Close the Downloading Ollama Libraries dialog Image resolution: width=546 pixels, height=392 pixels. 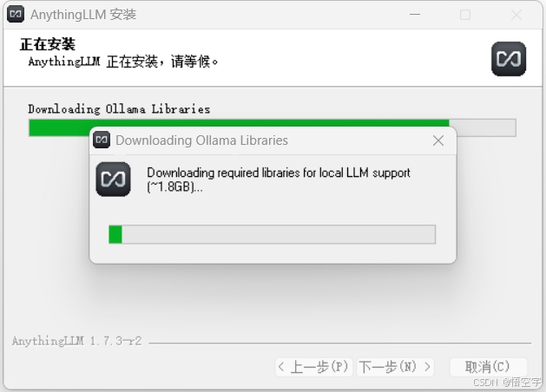click(x=438, y=140)
